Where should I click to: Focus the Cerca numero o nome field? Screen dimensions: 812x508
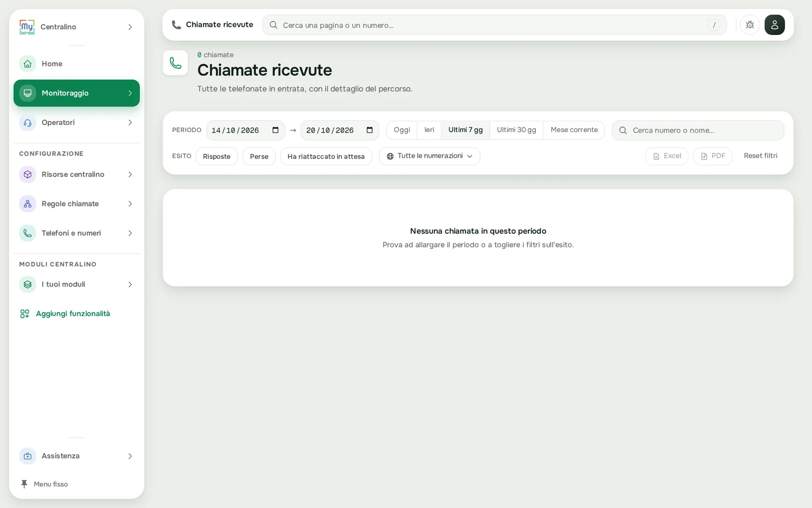698,131
